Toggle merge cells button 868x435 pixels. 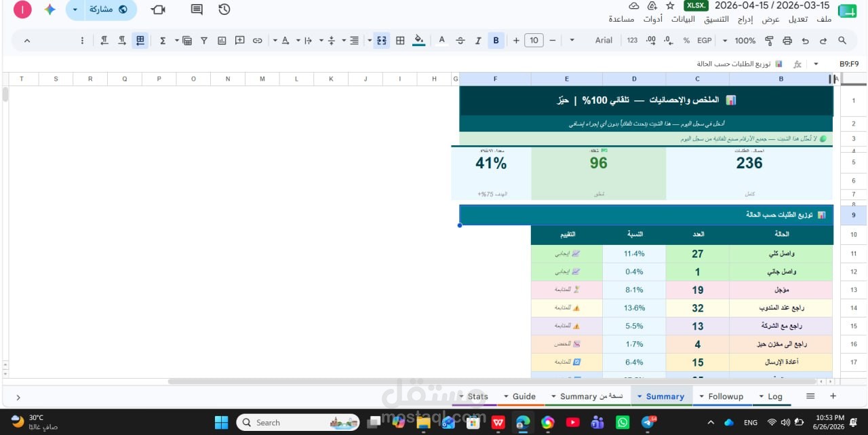pos(382,41)
